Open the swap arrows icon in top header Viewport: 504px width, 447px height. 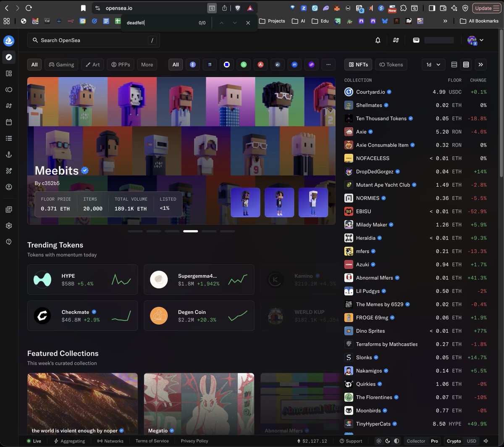click(396, 40)
